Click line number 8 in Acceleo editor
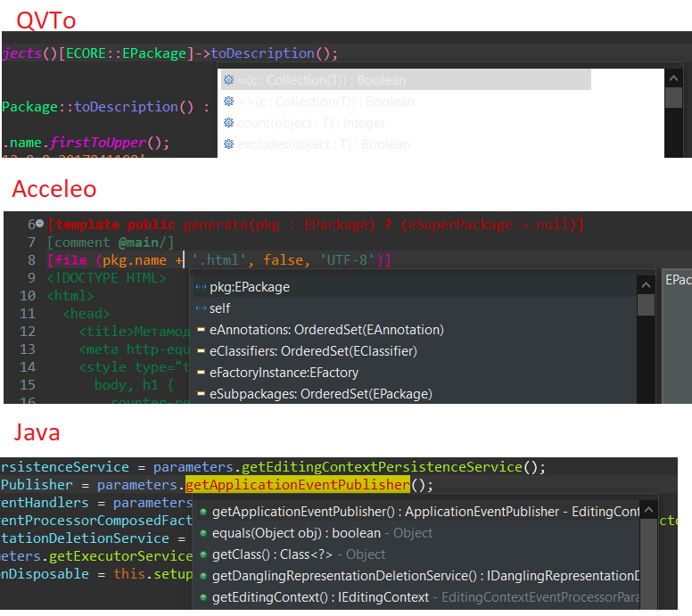 point(32,260)
